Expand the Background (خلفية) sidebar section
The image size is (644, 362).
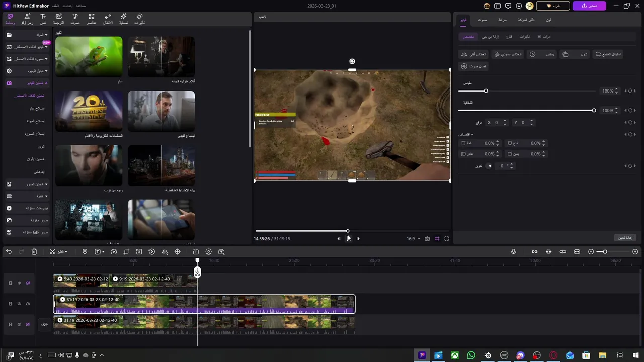28,196
